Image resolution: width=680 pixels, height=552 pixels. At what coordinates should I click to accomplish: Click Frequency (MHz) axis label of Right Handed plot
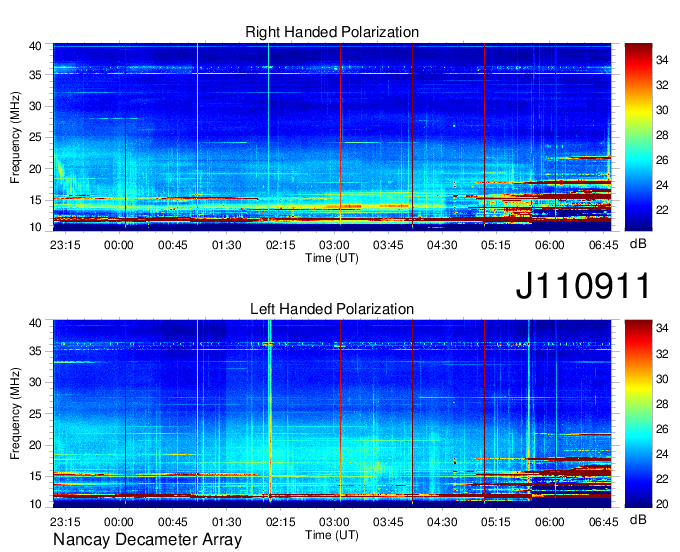[15, 137]
